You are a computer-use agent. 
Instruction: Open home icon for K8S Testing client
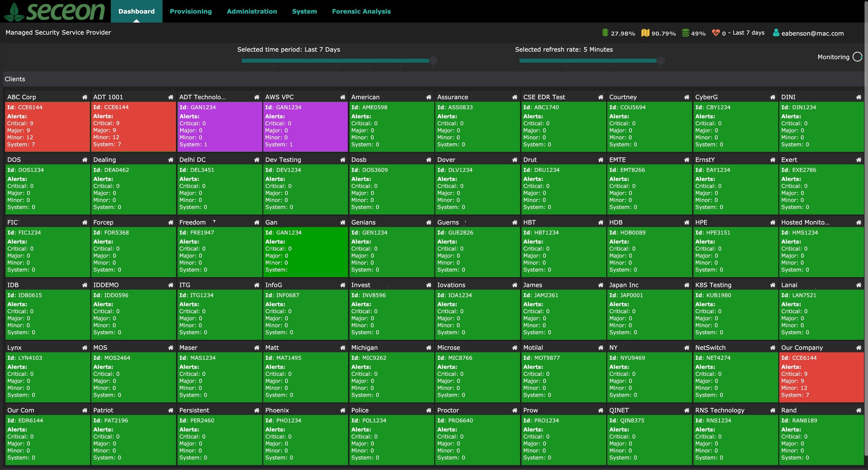point(773,285)
